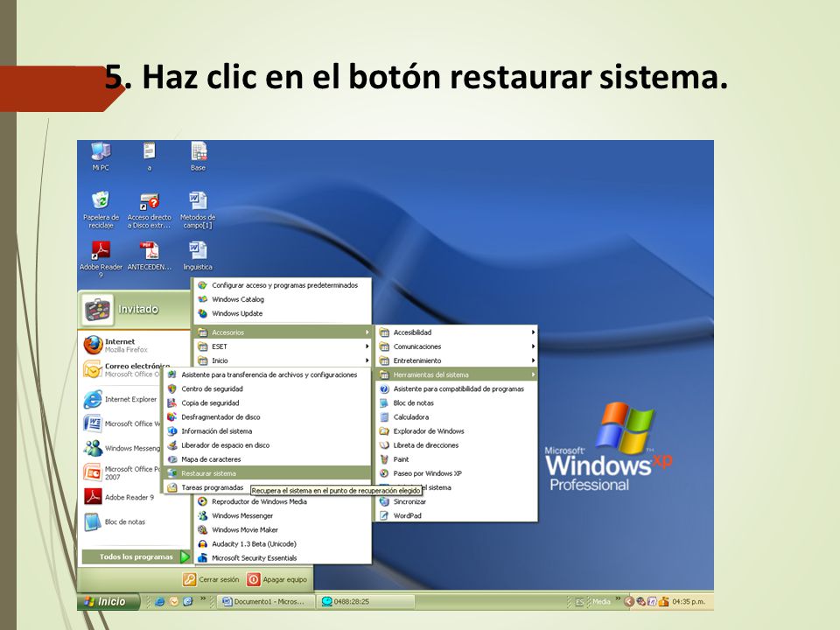Launch Internet Explorer from Start menu
Screen dimensions: 840x630
point(121,399)
